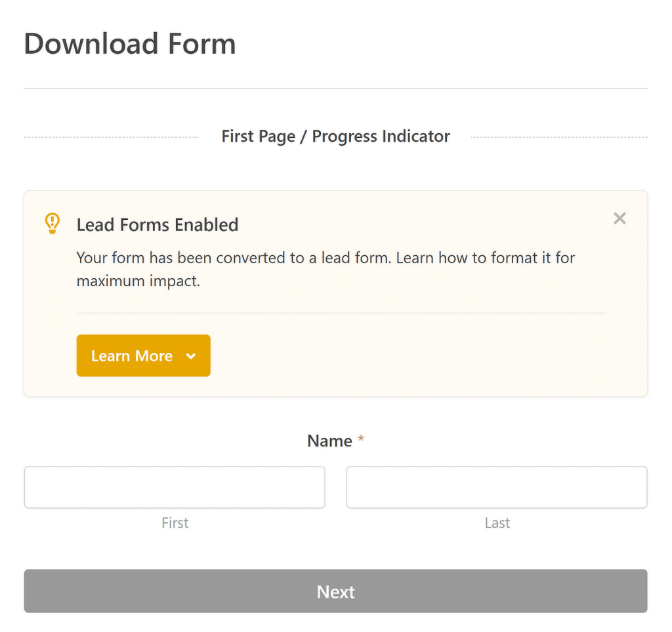Screen dimensions: 672x632
Task: Click the Name field label
Action: point(331,440)
